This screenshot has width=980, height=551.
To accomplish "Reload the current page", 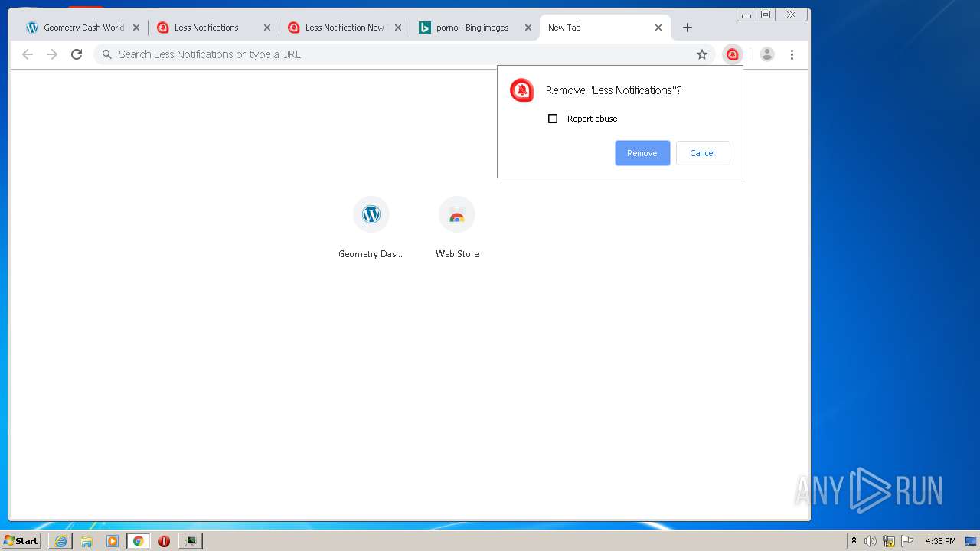I will (x=77, y=54).
